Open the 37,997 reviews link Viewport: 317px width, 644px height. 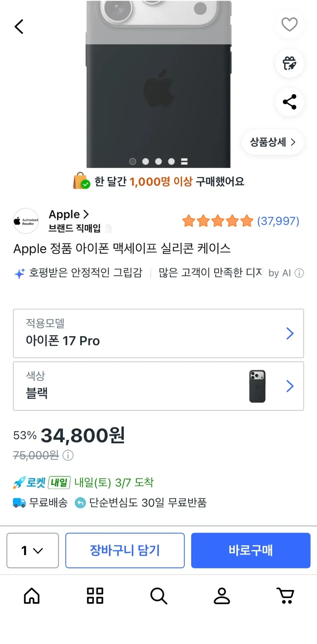tap(278, 221)
